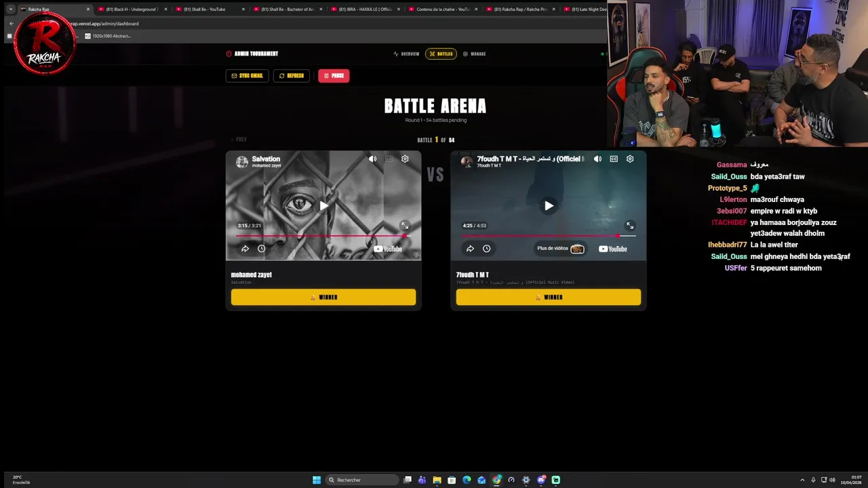868x488 pixels.
Task: Click chat message 'ma3rouf chwaya'
Action: pyautogui.click(x=777, y=199)
